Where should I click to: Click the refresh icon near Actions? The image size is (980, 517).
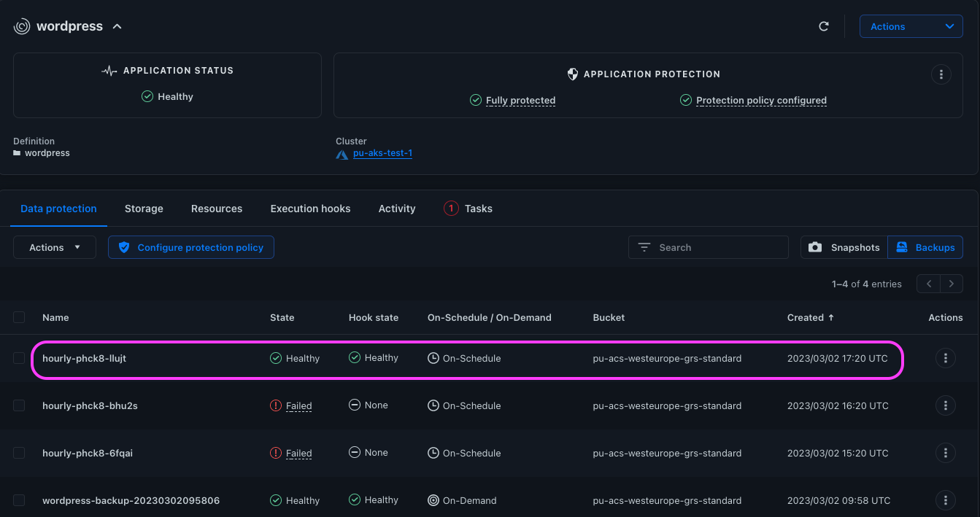coord(824,26)
